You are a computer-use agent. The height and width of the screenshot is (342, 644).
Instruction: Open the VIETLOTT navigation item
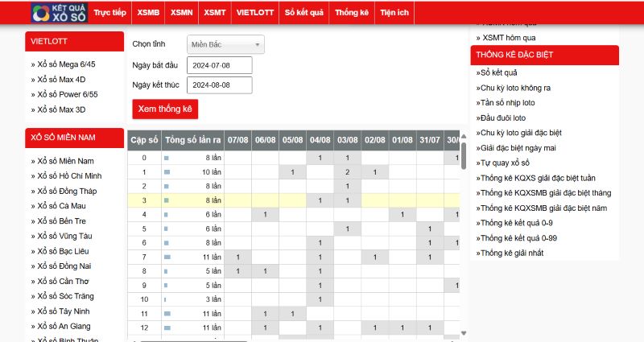tap(254, 14)
